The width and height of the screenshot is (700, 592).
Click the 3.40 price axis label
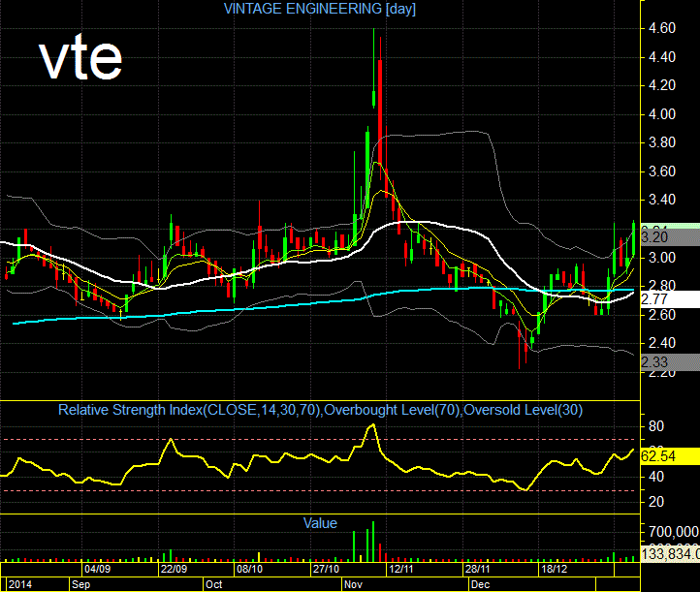tap(661, 200)
